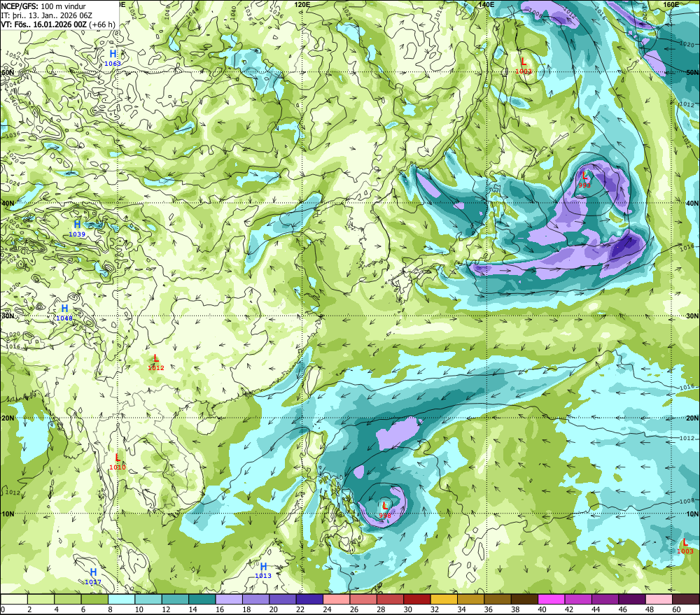700x615 pixels.
Task: Select the 44–46 m/s purple legend swatch
Action: coord(605,599)
